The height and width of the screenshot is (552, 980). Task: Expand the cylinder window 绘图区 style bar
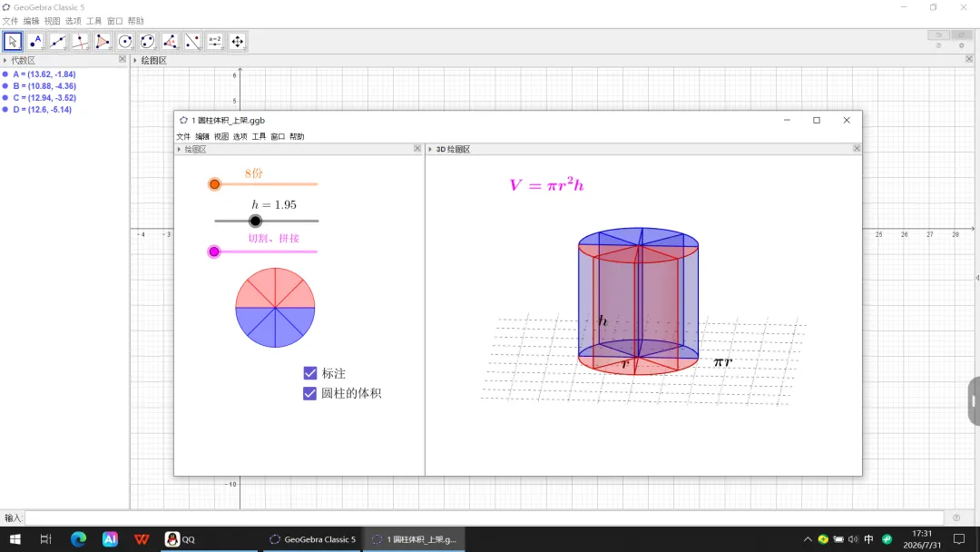tap(179, 149)
